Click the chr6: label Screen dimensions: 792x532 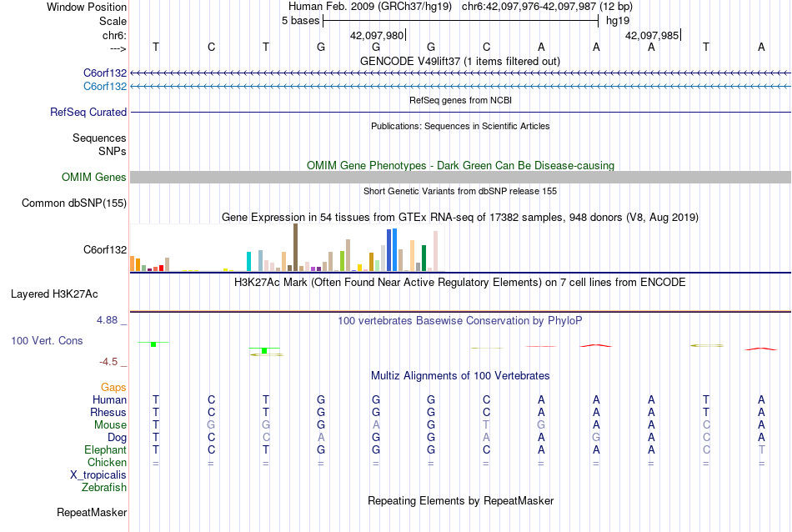pyautogui.click(x=114, y=35)
